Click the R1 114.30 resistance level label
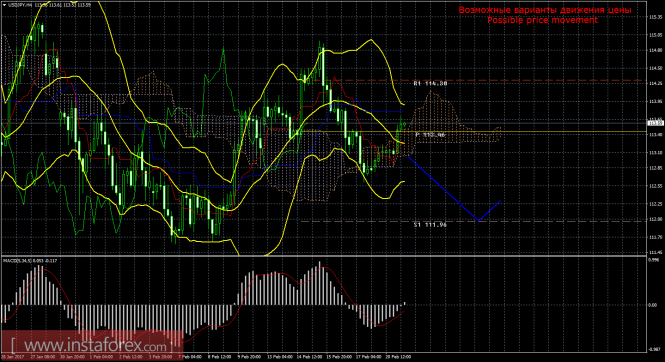 point(430,84)
